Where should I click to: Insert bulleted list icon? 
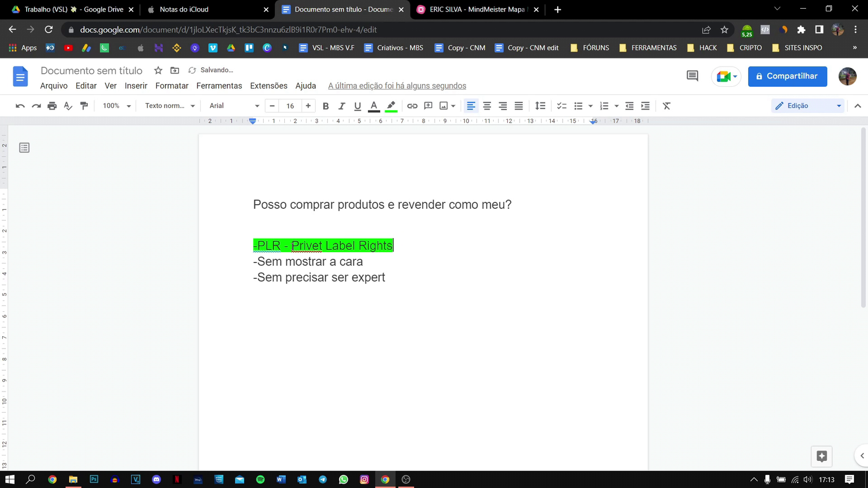pos(578,106)
